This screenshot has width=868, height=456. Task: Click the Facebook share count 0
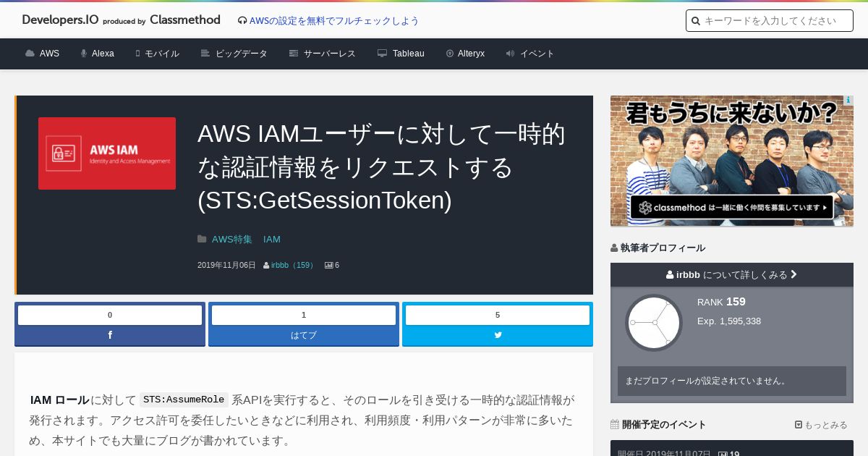point(110,315)
